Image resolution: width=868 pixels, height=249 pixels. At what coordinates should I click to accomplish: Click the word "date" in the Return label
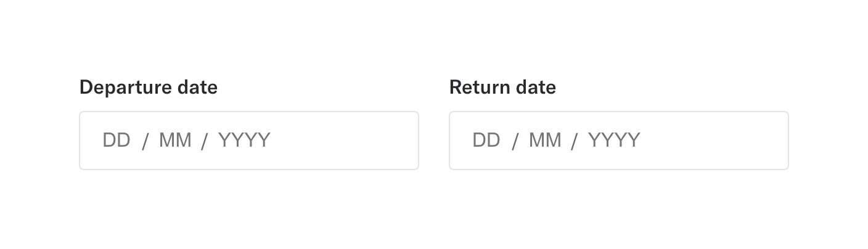(537, 88)
